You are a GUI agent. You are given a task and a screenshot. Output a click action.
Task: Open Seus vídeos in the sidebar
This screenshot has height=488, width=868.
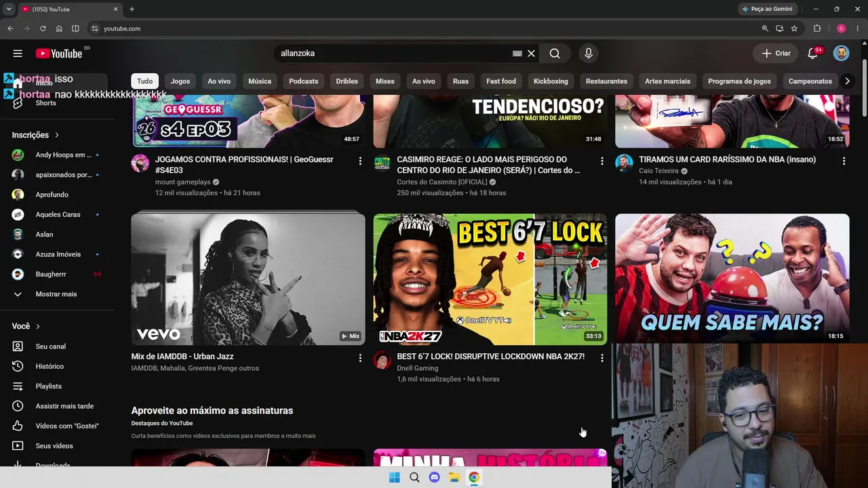pos(56,446)
